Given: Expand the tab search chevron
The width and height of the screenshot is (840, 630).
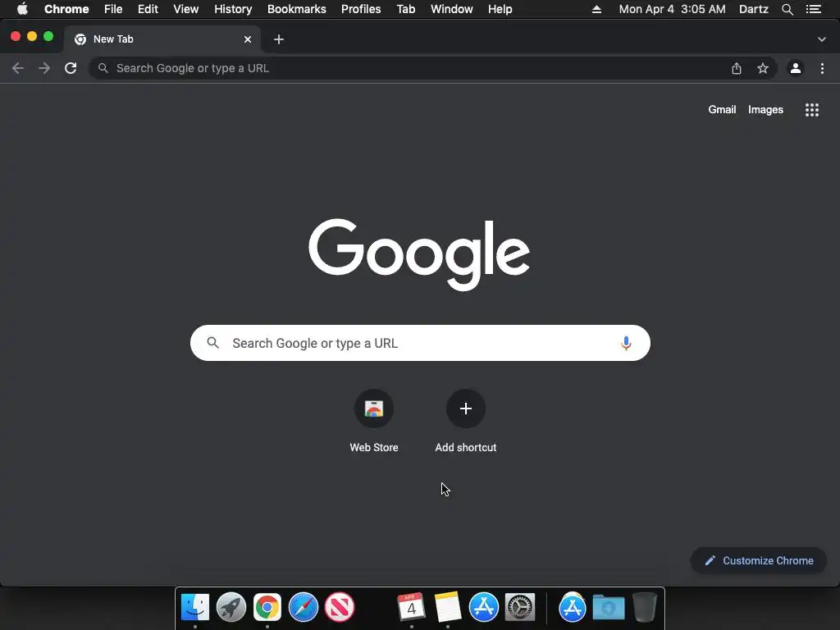Looking at the screenshot, I should click(822, 39).
